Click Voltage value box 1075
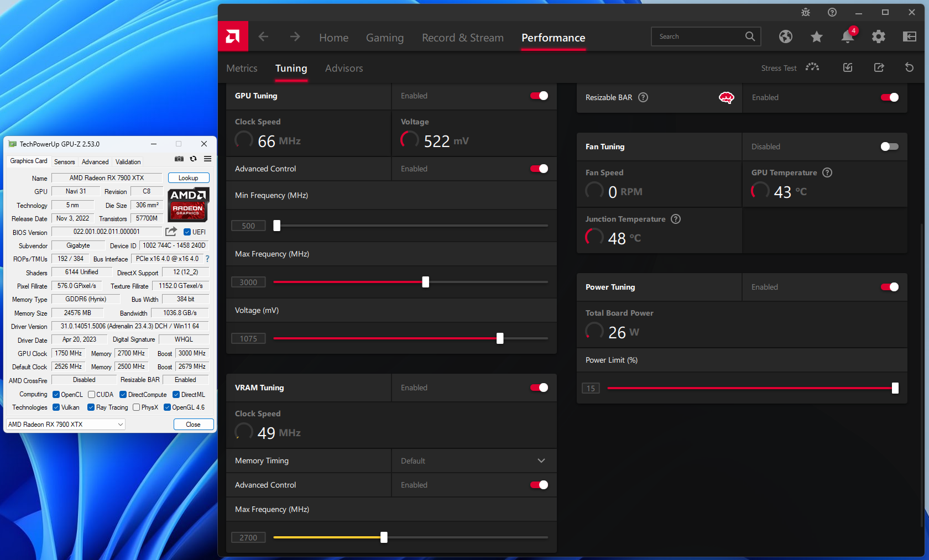The height and width of the screenshot is (560, 929). click(x=248, y=338)
